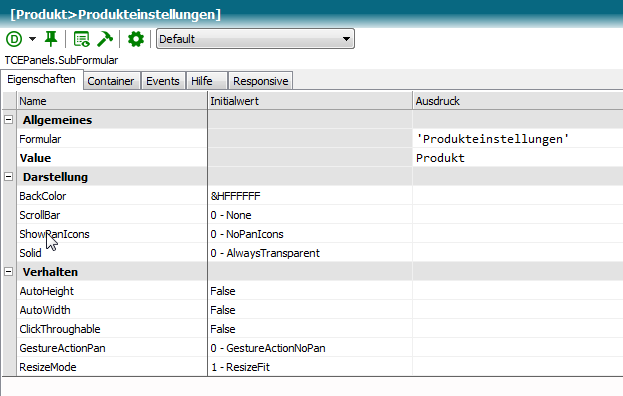623x396 pixels.
Task: Click the Darstellung group header
Action: tap(55, 177)
